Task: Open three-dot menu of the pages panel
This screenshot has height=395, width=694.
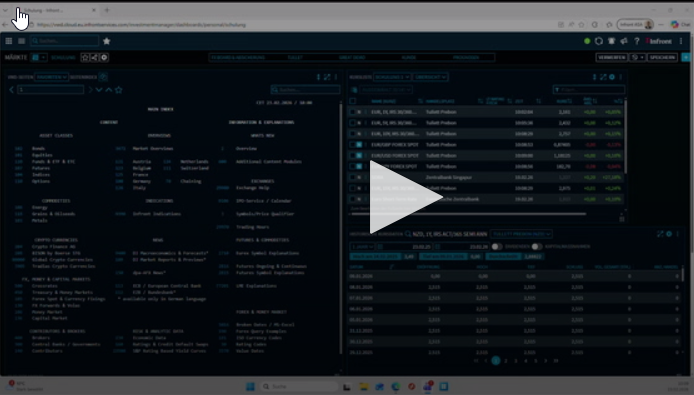Action: pyautogui.click(x=336, y=77)
